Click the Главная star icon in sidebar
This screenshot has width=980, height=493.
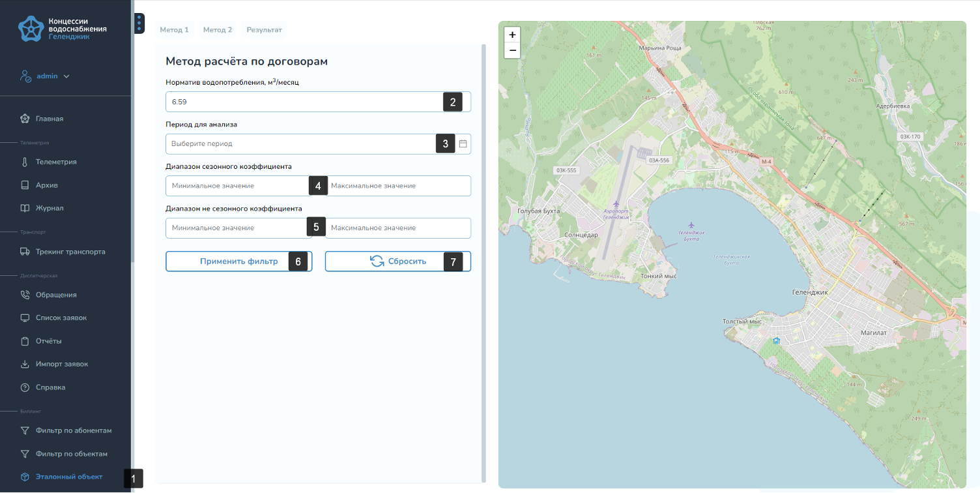click(x=25, y=119)
